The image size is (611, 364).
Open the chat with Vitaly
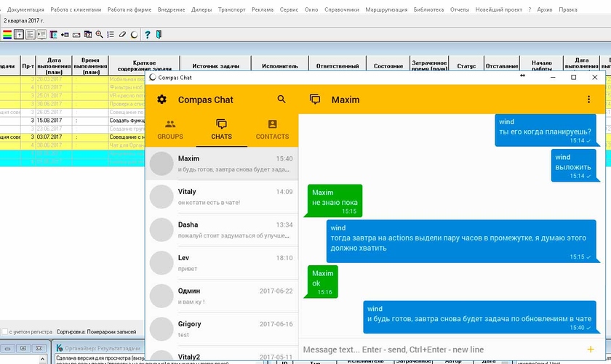tap(222, 197)
